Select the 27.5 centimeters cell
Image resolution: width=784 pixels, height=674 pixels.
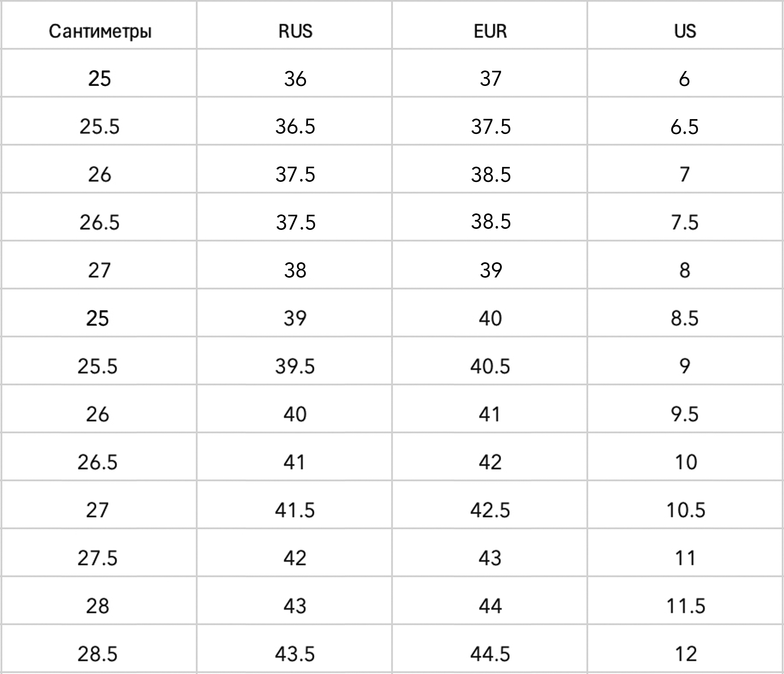[x=98, y=558]
